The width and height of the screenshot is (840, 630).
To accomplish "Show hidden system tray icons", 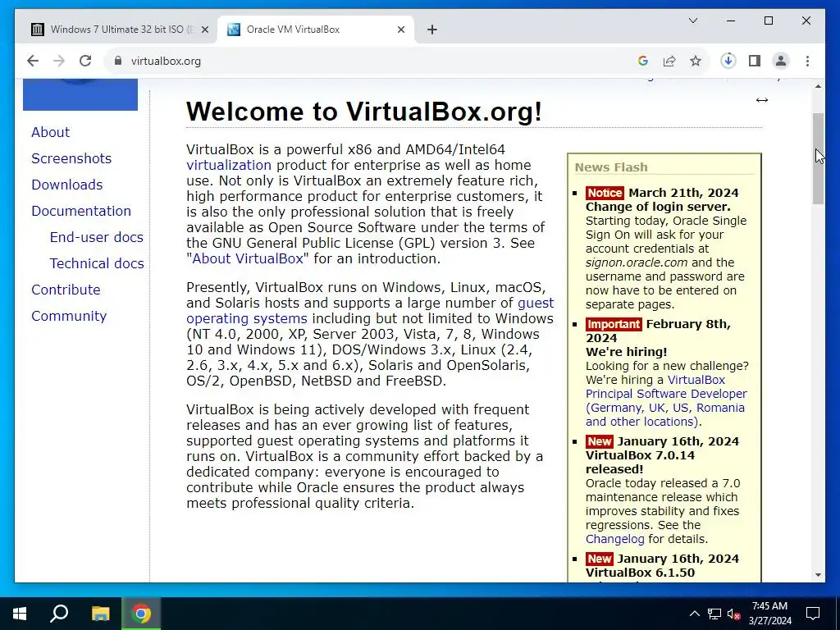I will pos(694,614).
